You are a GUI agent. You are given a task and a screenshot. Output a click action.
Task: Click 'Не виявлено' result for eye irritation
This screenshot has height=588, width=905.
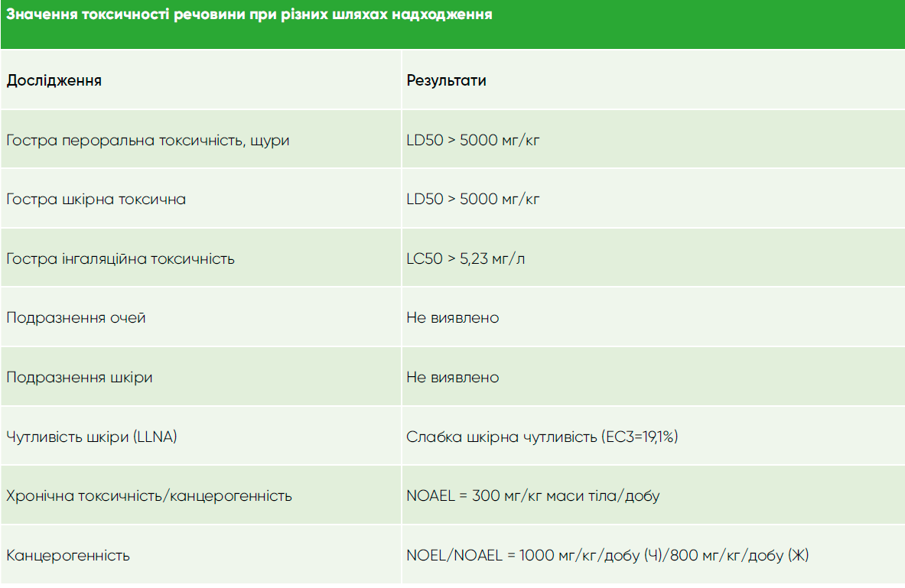click(453, 318)
